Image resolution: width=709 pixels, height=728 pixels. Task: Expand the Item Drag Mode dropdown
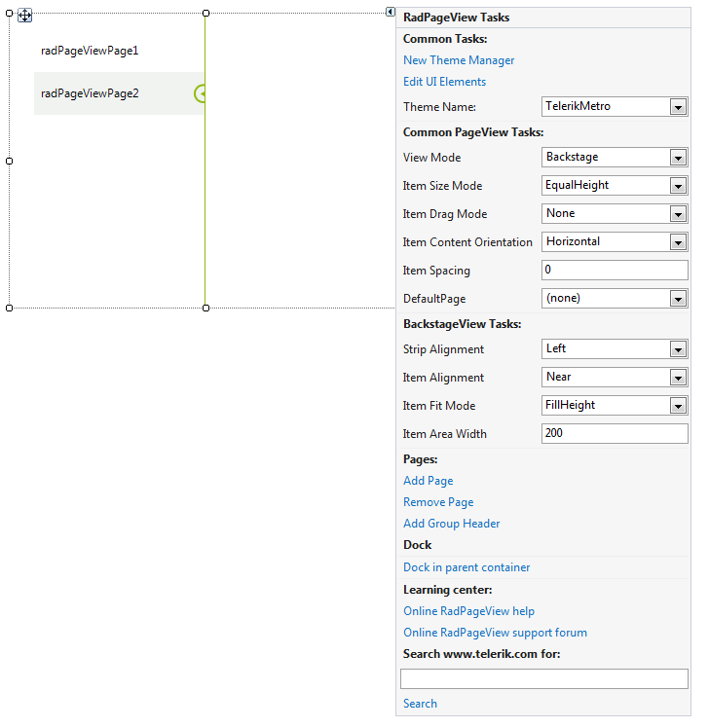pos(678,214)
